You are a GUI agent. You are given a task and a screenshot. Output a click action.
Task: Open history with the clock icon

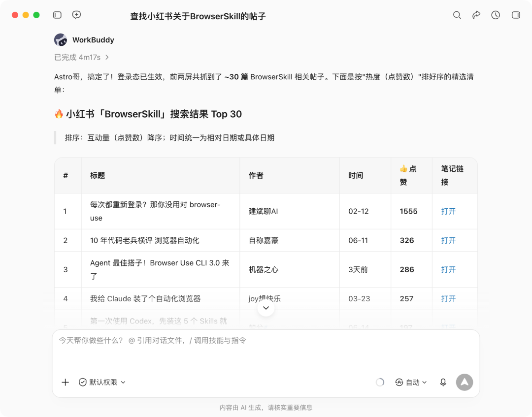(496, 15)
